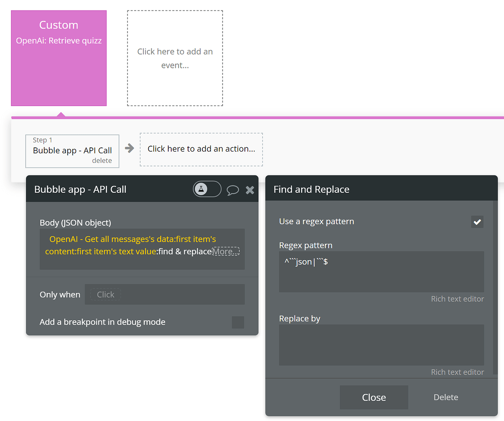This screenshot has height=421, width=504.
Task: Click the Bubble app - API Call title text
Action: click(80, 189)
